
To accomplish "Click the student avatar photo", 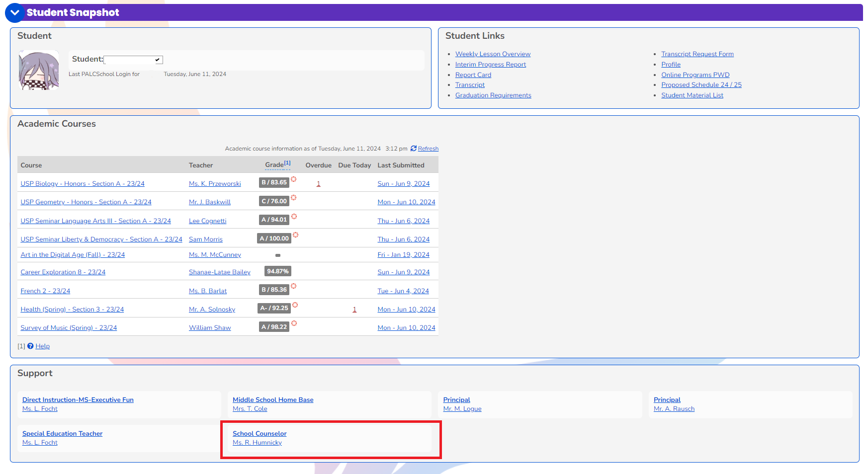I will pos(38,70).
